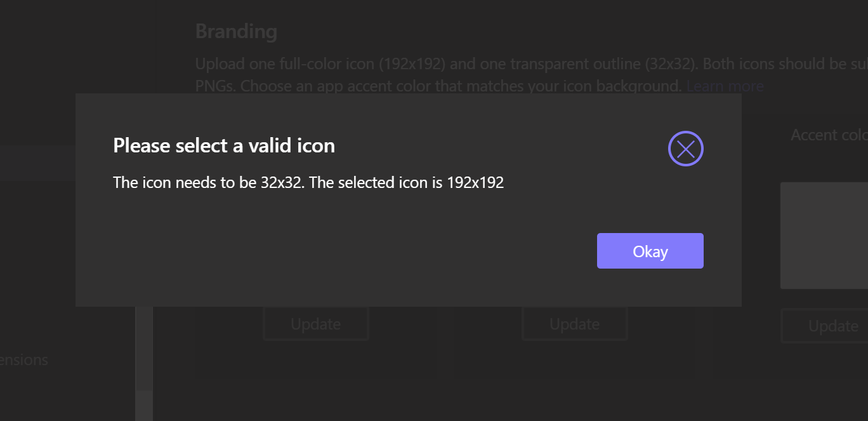
Task: Click the Okay button
Action: click(x=650, y=251)
